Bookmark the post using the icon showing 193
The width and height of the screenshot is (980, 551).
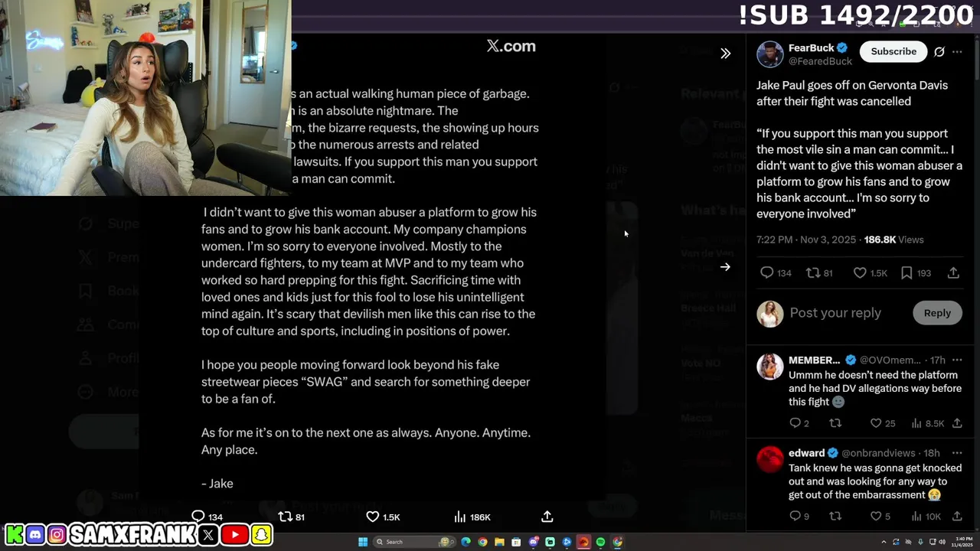coord(906,272)
